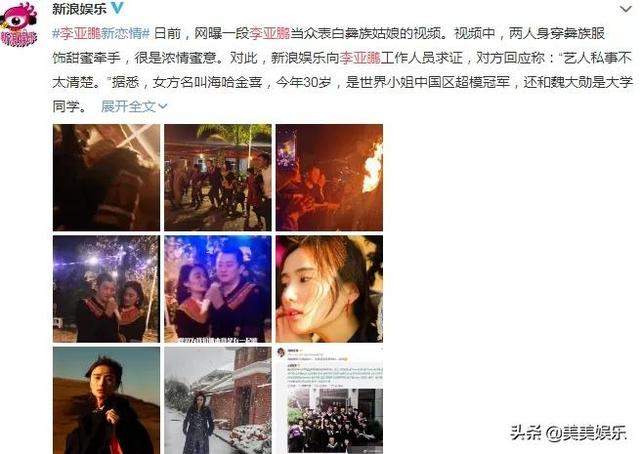Open the graduation group photo screenshot
The height and width of the screenshot is (454, 640).
click(329, 401)
